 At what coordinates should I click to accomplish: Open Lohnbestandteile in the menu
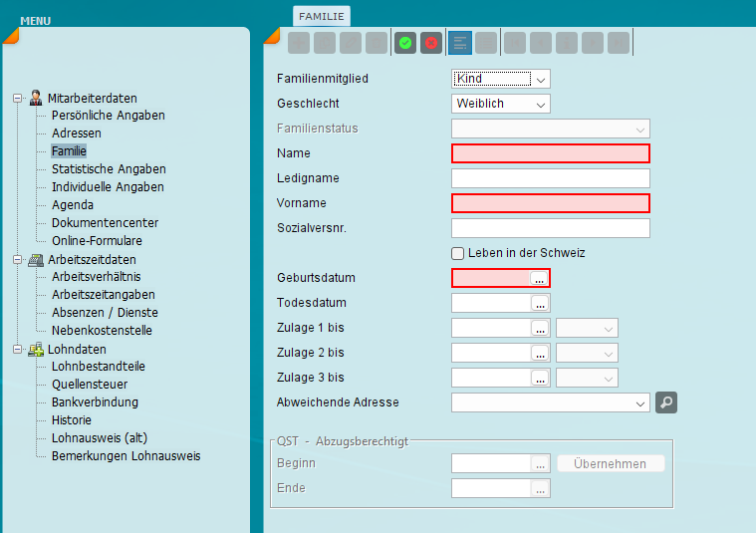coord(99,366)
